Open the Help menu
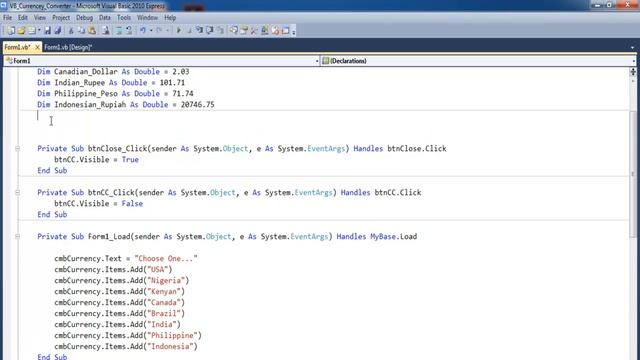 click(170, 18)
